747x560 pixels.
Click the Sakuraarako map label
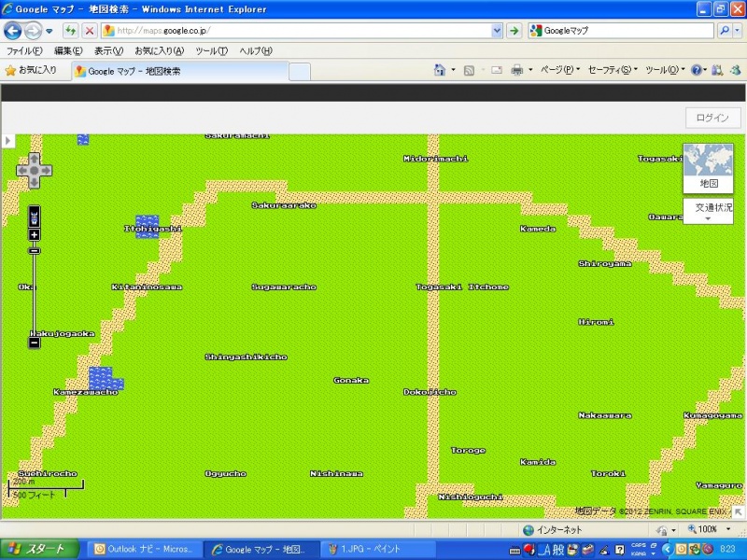284,205
